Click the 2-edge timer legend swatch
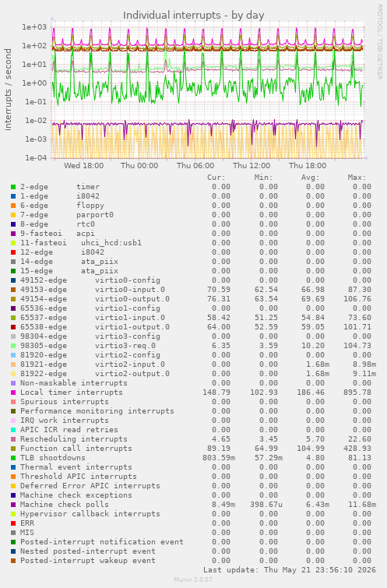The image size is (387, 588). pos(13,187)
